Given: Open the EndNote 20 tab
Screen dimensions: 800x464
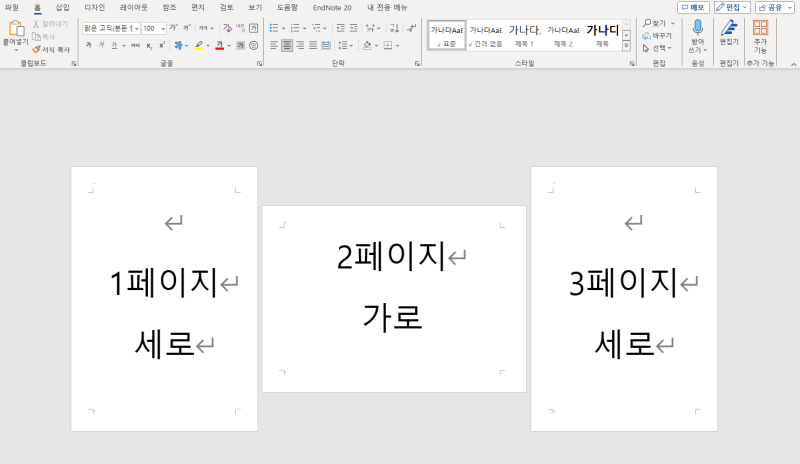Looking at the screenshot, I should point(332,8).
